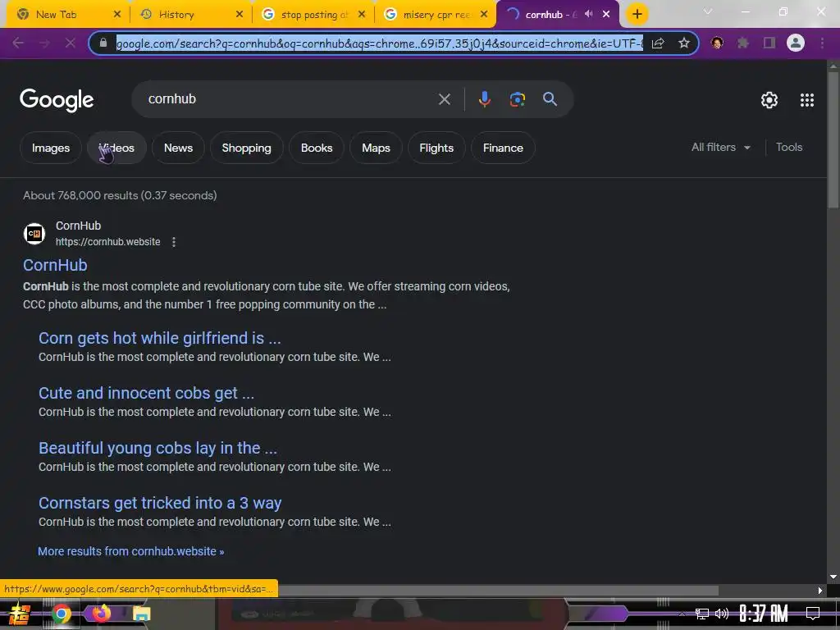This screenshot has width=840, height=630.
Task: Click inside the cornhub search field
Action: (290, 99)
